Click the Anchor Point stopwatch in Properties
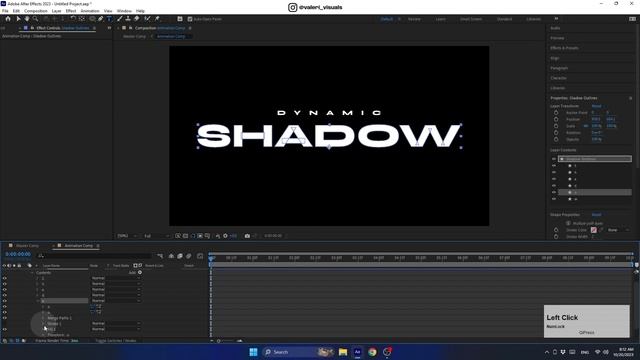The width and height of the screenshot is (640, 360). tap(556, 113)
